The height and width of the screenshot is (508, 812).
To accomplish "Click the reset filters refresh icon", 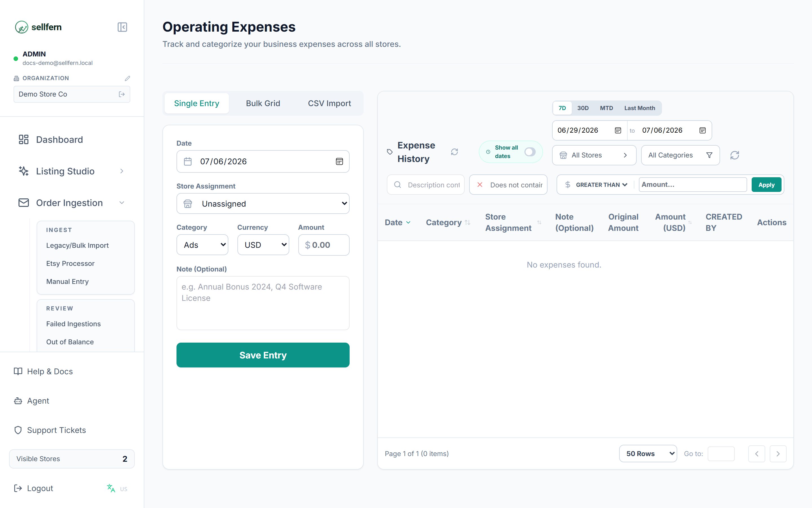I will 734,155.
